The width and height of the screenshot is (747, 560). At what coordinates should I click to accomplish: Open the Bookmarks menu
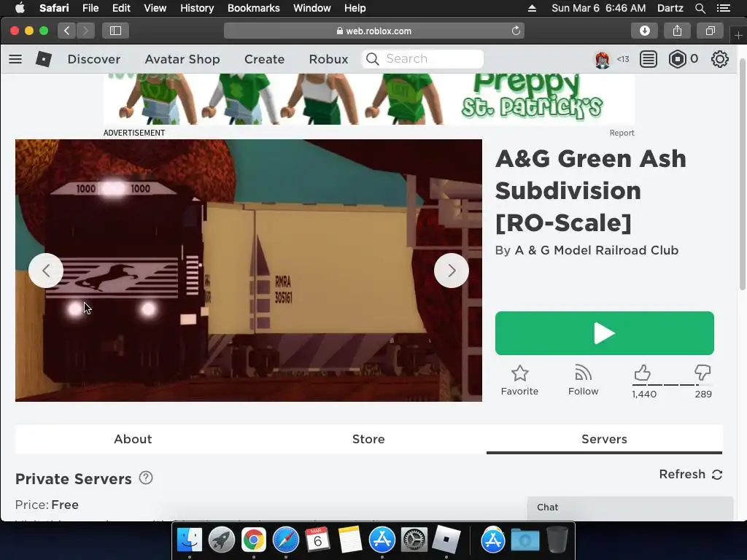253,8
